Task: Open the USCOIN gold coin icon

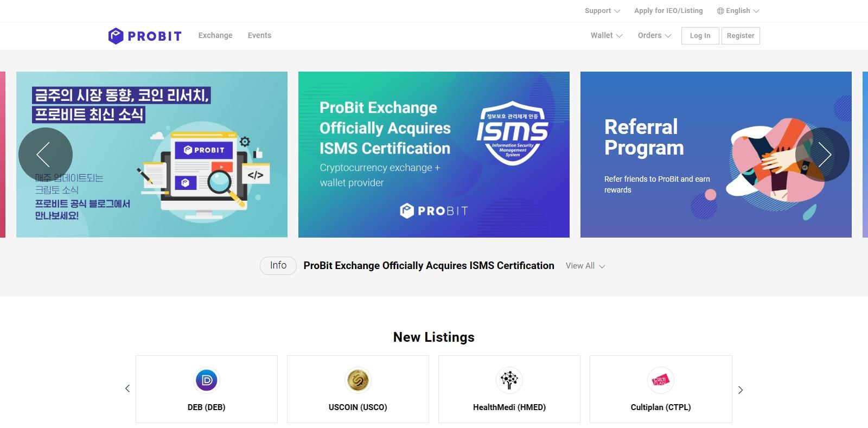Action: point(358,380)
